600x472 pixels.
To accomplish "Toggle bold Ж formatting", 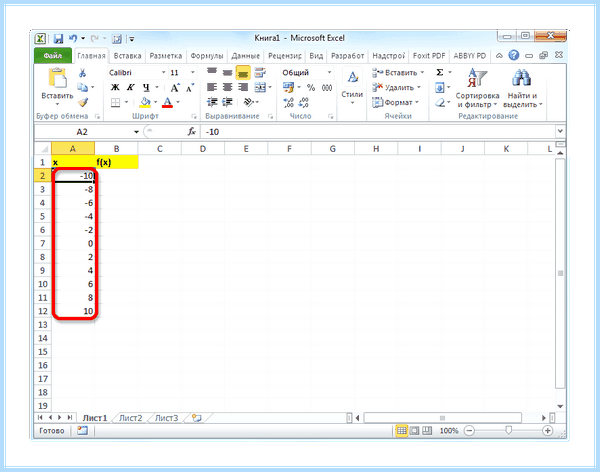I will 115,87.
